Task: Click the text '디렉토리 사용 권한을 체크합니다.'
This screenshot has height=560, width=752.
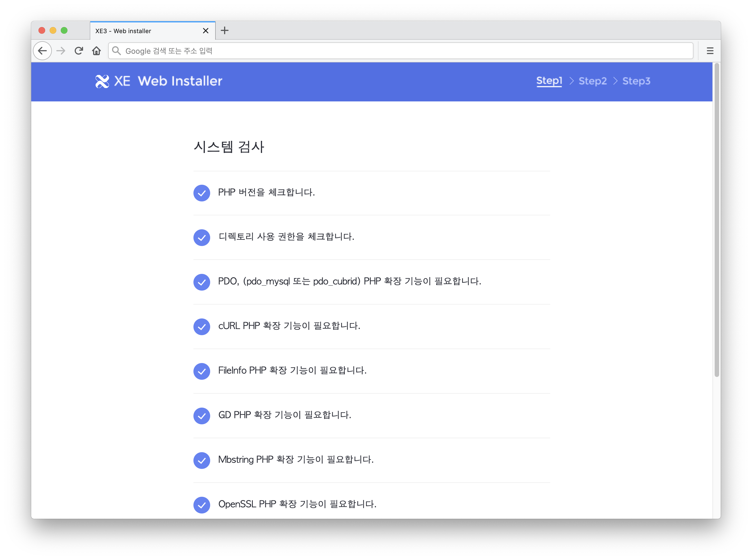Action: tap(286, 237)
